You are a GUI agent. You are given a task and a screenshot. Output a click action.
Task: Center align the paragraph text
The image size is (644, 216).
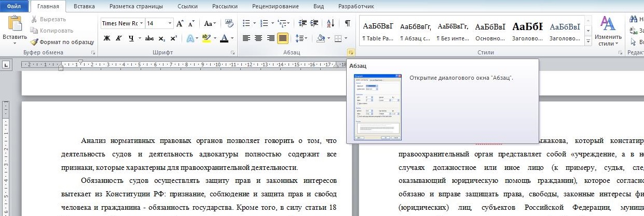pos(258,38)
